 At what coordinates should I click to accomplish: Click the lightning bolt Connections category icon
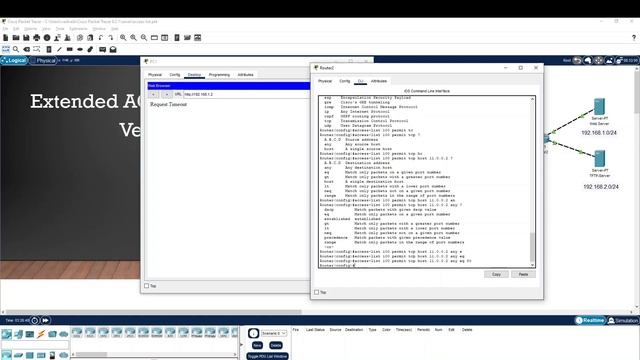click(41, 334)
